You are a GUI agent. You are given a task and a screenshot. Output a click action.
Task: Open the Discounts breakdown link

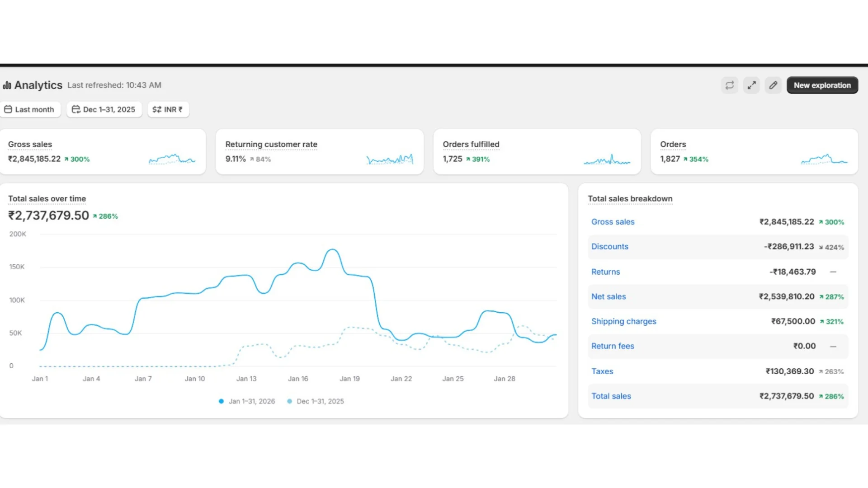609,247
